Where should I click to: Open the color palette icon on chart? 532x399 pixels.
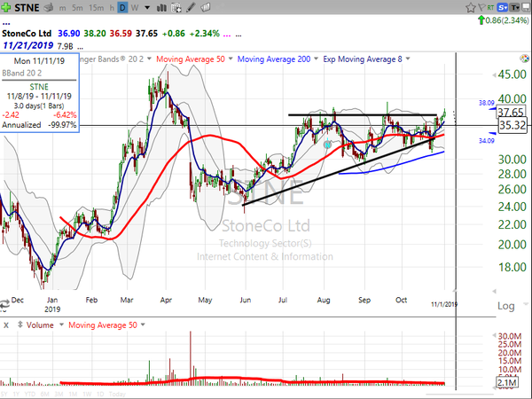tap(524, 59)
